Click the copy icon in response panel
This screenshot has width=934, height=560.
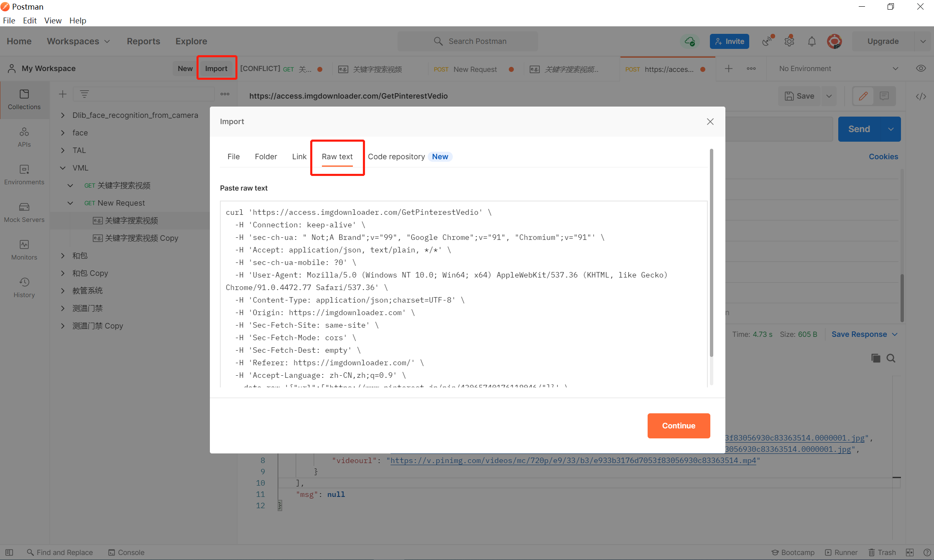876,358
